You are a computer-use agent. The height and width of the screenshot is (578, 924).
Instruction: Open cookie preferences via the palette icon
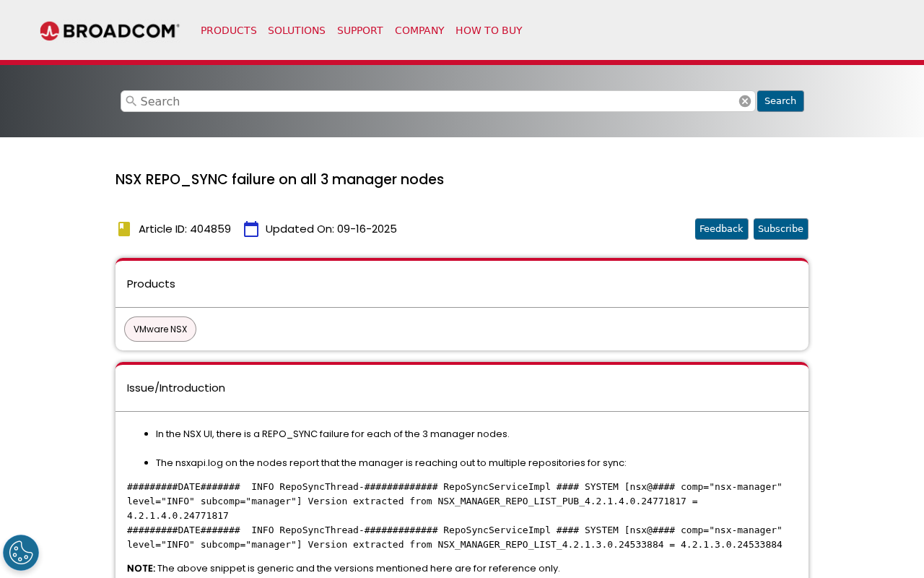[20, 552]
